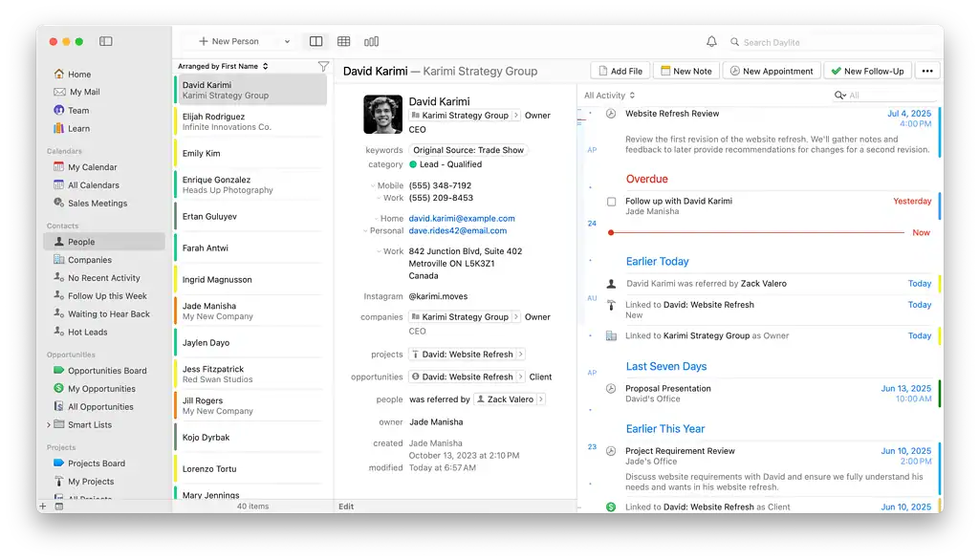Toggle the sidebar visibility control
The width and height of the screenshot is (979, 560).
pos(105,41)
